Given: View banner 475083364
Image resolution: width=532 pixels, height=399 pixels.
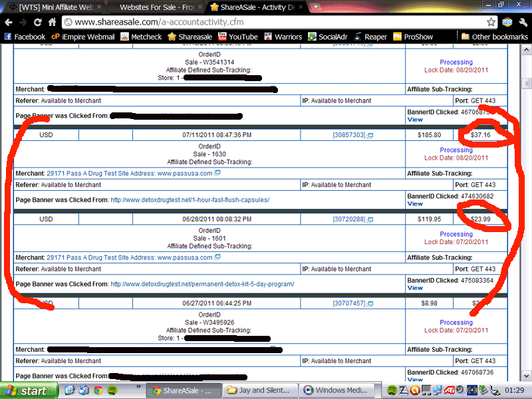Looking at the screenshot, I should (415, 288).
